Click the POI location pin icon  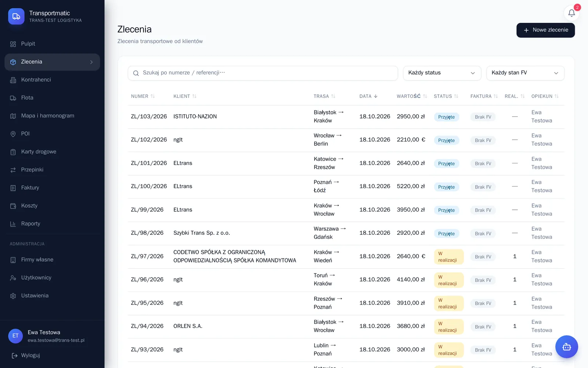point(13,134)
